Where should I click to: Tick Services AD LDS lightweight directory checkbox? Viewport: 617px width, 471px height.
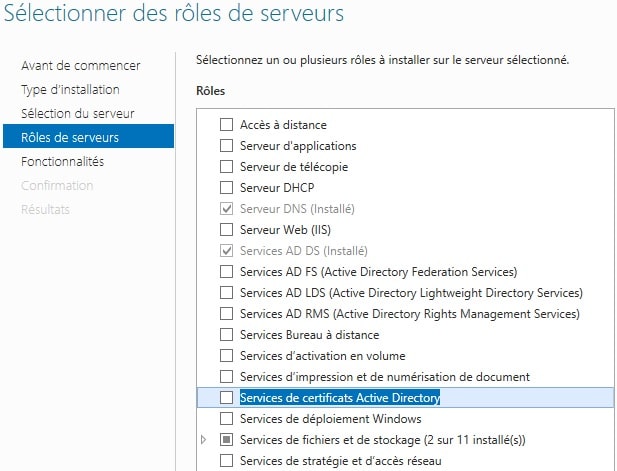tap(226, 293)
